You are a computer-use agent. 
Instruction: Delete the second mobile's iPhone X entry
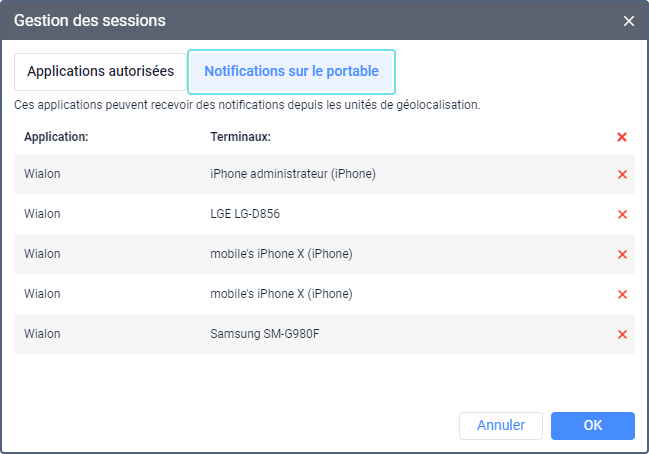[x=622, y=294]
